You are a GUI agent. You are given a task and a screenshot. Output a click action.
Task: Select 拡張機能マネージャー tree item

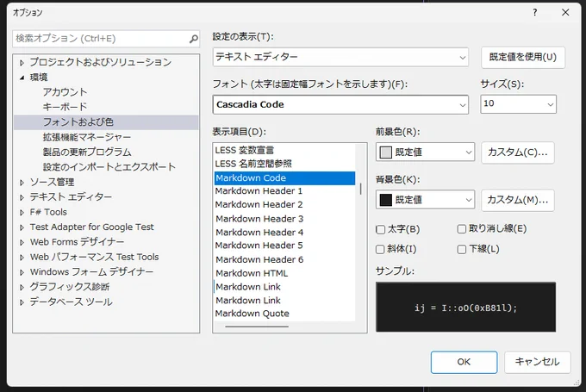(x=87, y=137)
